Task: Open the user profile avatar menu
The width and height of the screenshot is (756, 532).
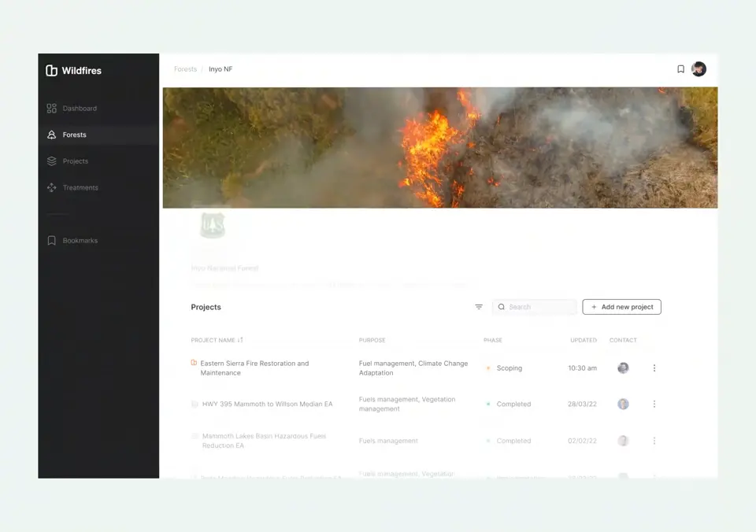Action: coord(699,69)
